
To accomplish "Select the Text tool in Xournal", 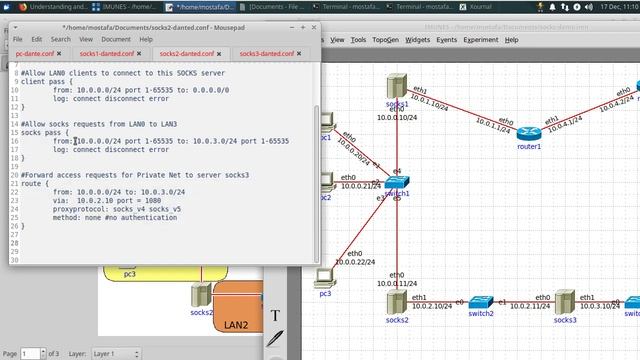I will pos(275,315).
